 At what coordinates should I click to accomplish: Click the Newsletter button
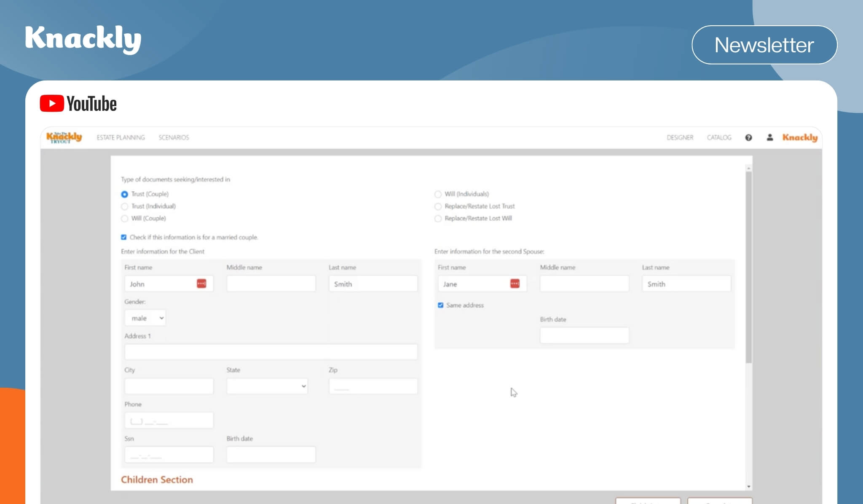pyautogui.click(x=764, y=45)
